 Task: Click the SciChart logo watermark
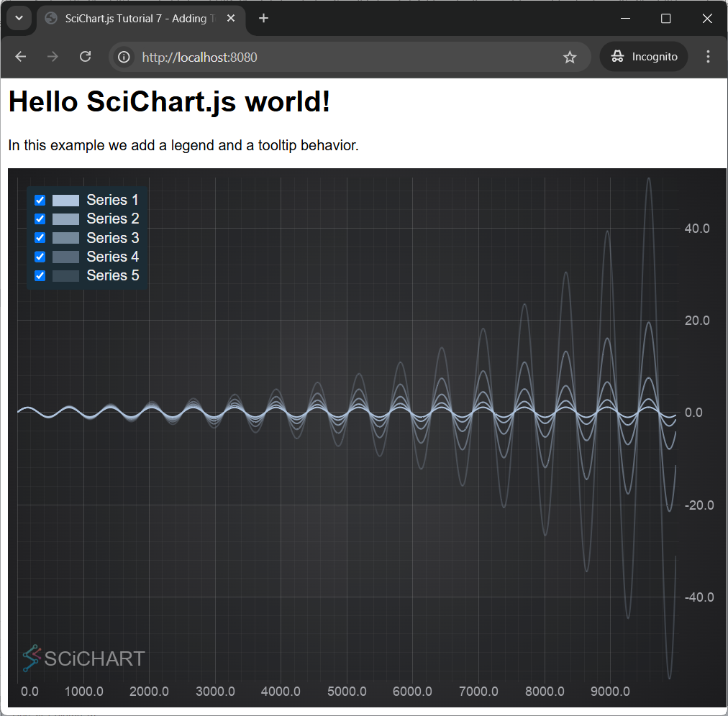click(x=83, y=658)
